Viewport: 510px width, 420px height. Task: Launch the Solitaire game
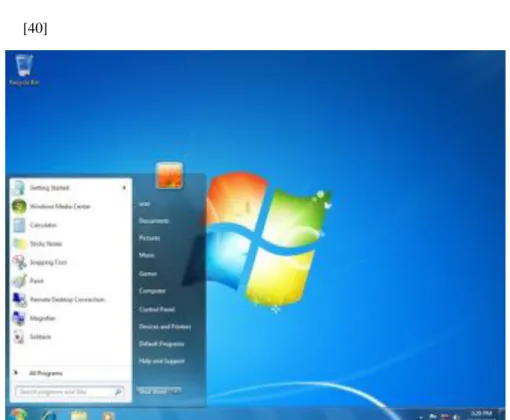(70, 337)
